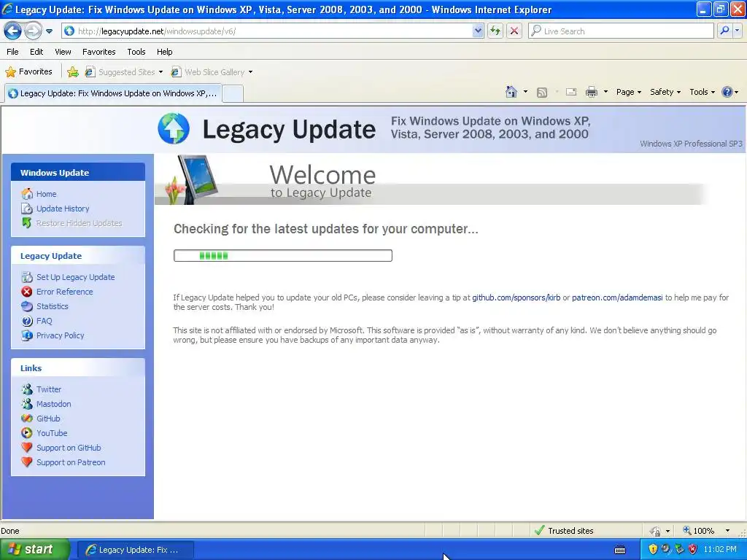Click the YouTube link icon
This screenshot has width=747, height=560.
[x=27, y=433]
